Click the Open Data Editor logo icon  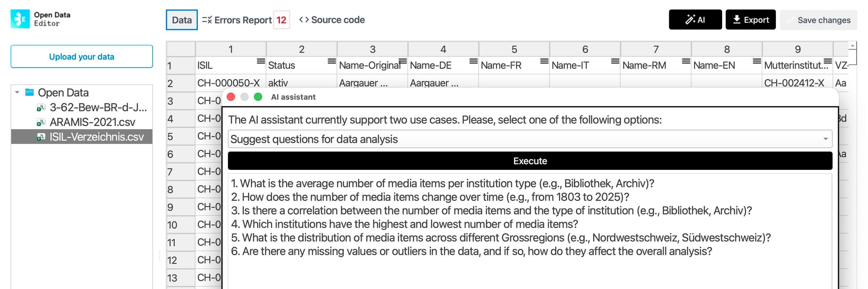[x=20, y=19]
